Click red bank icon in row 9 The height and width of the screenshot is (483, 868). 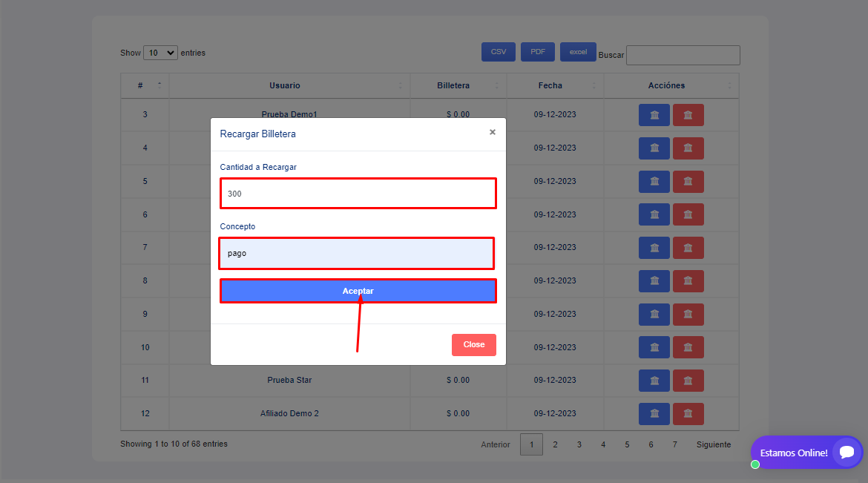pos(688,315)
